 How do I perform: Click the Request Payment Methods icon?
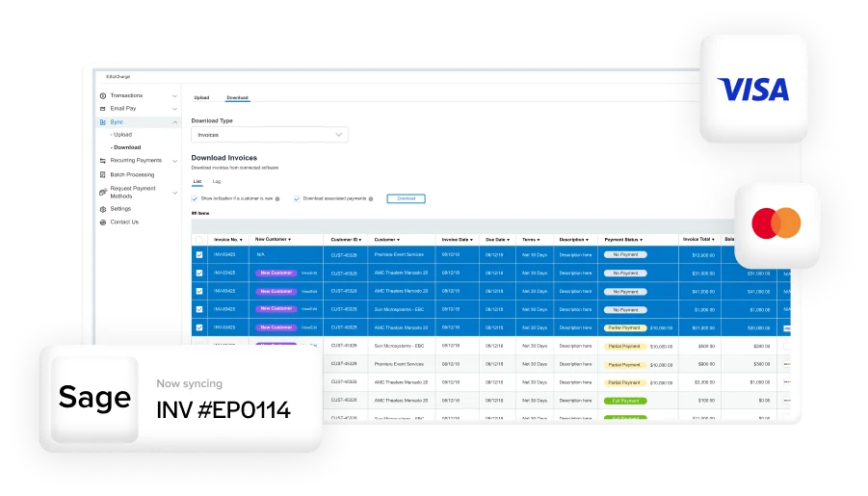coord(103,192)
